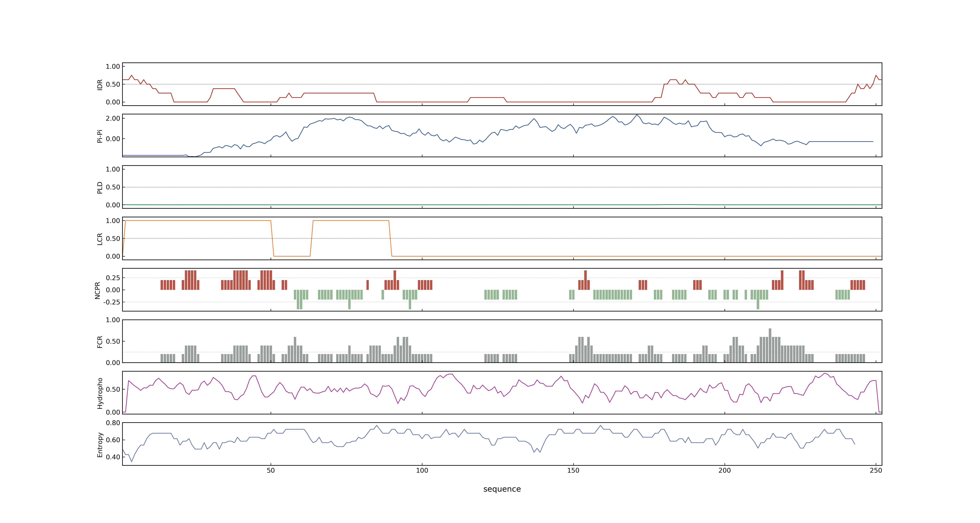Click the 50 tick label on x-axis
This screenshot has height=523, width=980.
tap(270, 470)
